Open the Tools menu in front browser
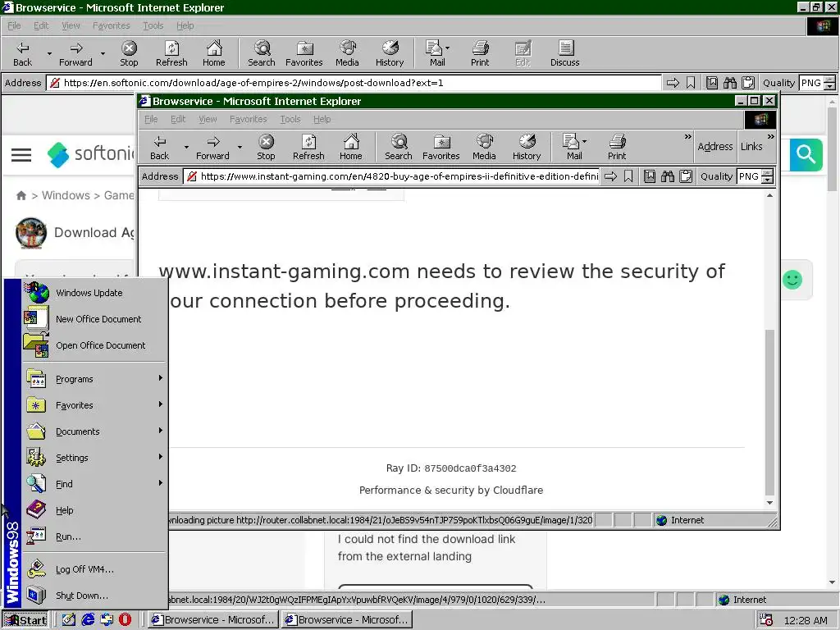 [x=290, y=119]
